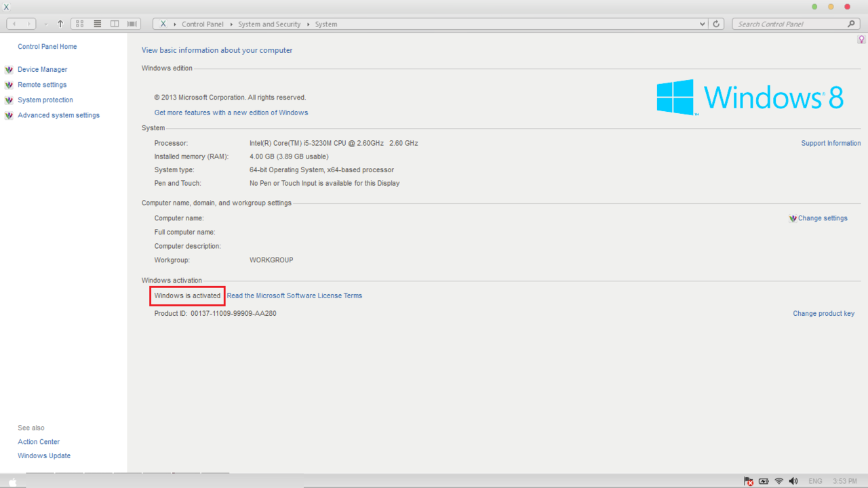Open Support Information link

pos(831,143)
